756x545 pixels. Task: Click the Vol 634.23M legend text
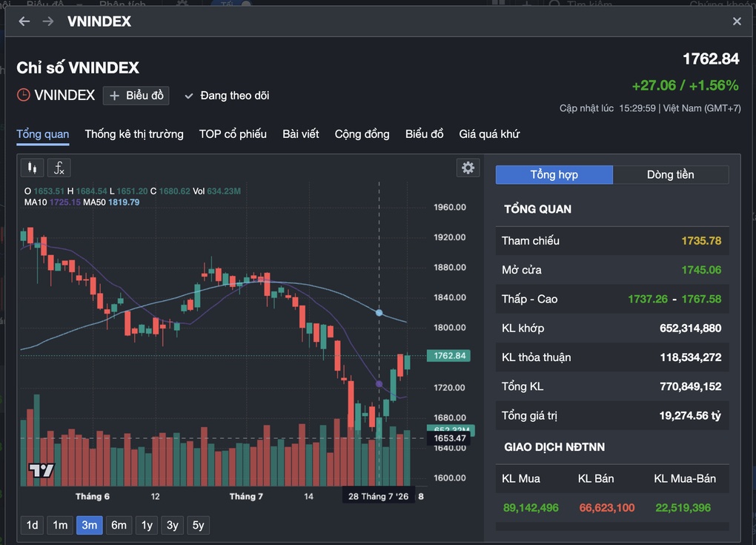pyautogui.click(x=216, y=191)
